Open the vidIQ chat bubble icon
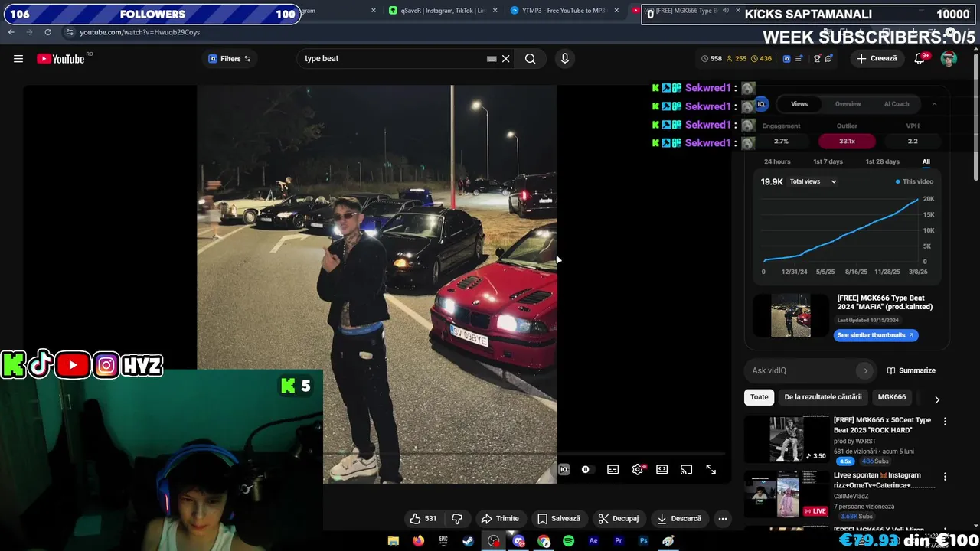 click(x=829, y=59)
